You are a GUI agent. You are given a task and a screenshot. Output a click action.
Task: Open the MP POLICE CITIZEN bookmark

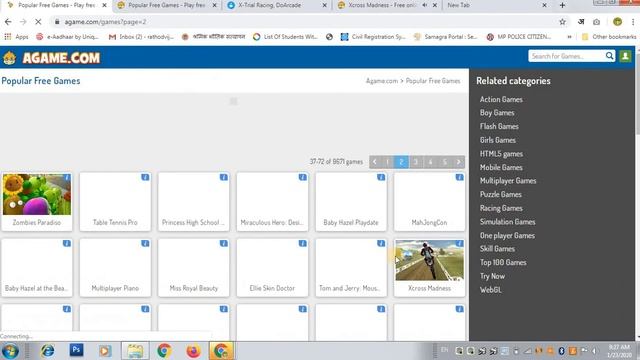519,37
